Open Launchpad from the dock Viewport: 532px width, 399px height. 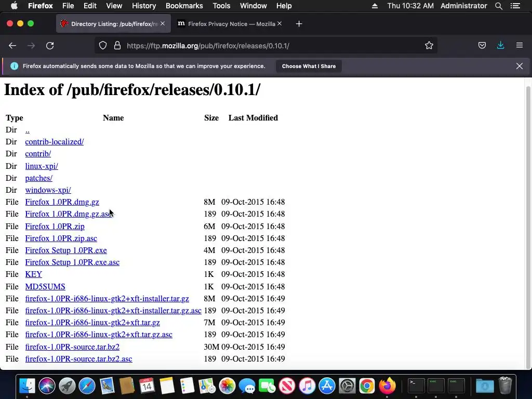click(67, 386)
